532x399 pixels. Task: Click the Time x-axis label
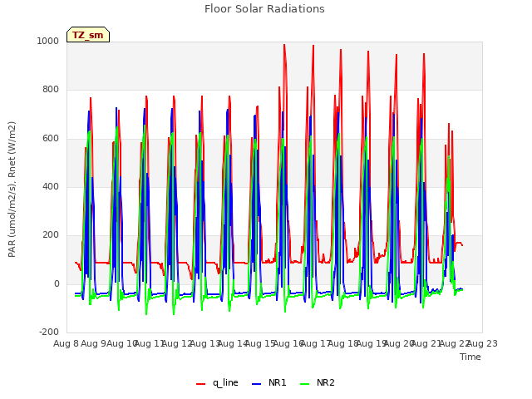(x=470, y=357)
